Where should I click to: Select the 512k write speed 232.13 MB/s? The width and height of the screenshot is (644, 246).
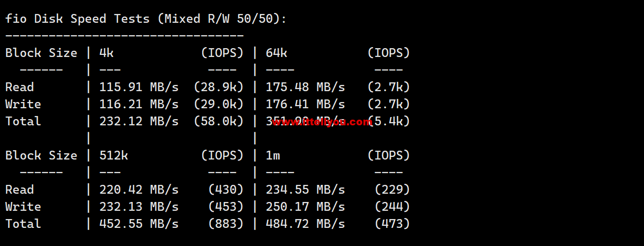(139, 207)
